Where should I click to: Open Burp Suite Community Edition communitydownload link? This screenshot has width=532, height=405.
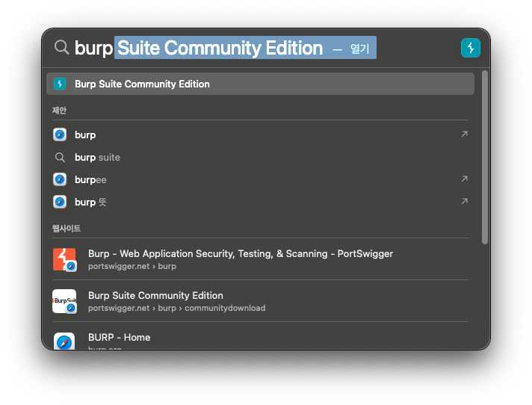click(176, 300)
